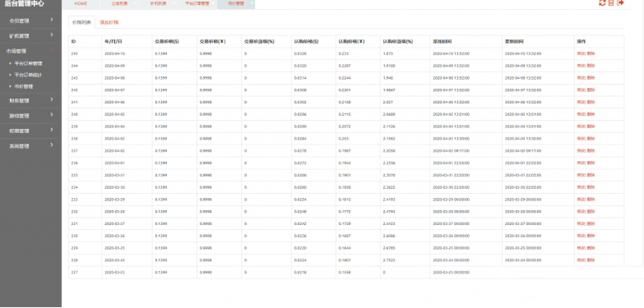Click 修改 for row ID 238

581,139
